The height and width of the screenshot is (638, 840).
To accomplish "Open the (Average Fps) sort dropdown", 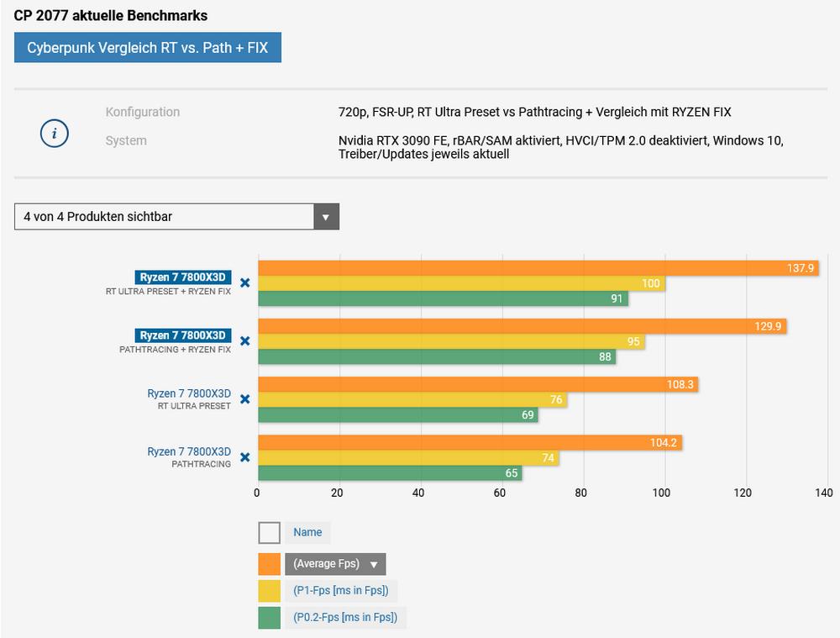I will pyautogui.click(x=335, y=564).
